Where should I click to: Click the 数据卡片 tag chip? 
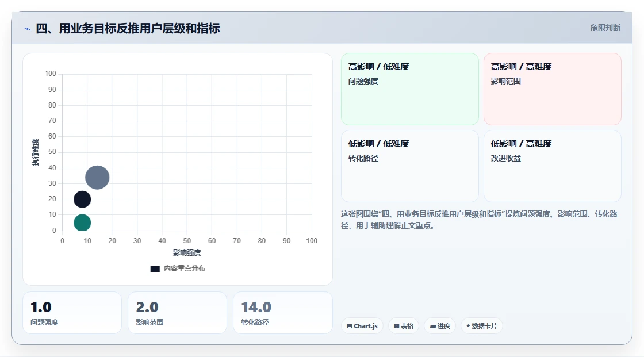pos(481,326)
